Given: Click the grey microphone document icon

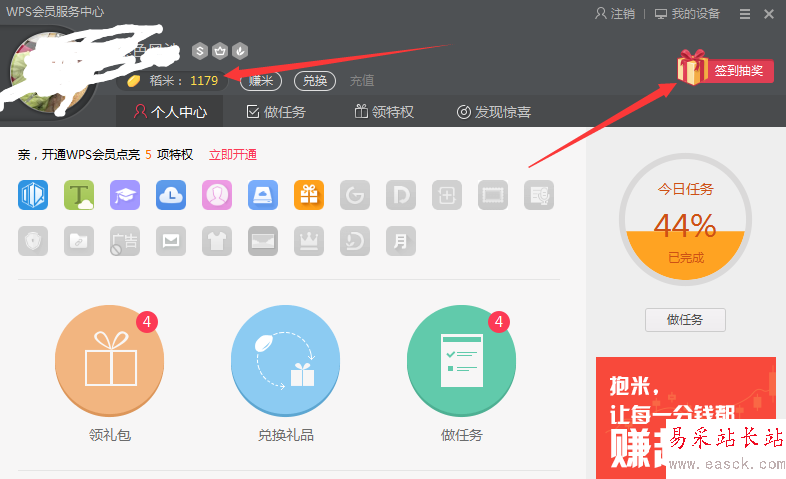Looking at the screenshot, I should click(539, 195).
